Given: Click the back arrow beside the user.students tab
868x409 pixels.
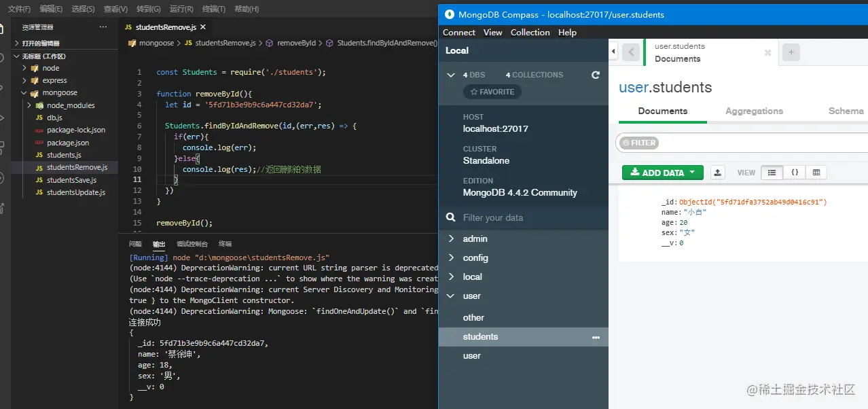Looking at the screenshot, I should pyautogui.click(x=630, y=52).
